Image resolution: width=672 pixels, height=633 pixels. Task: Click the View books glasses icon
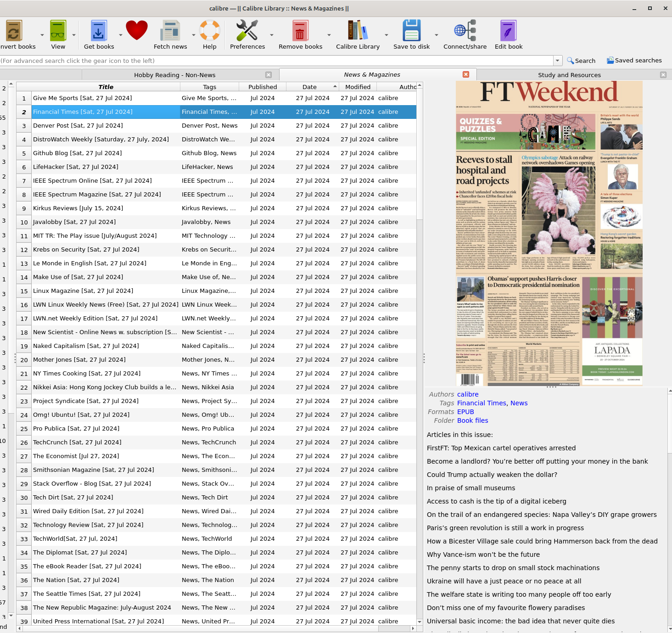click(x=58, y=31)
